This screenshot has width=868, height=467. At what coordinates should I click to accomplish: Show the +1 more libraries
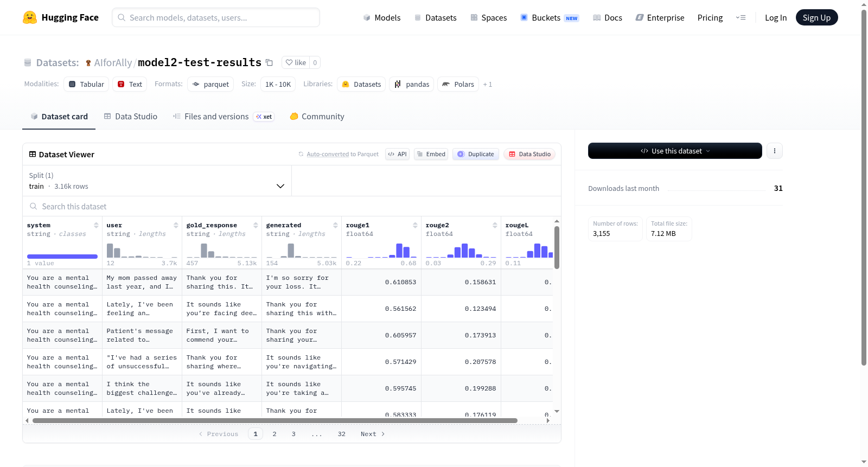488,84
